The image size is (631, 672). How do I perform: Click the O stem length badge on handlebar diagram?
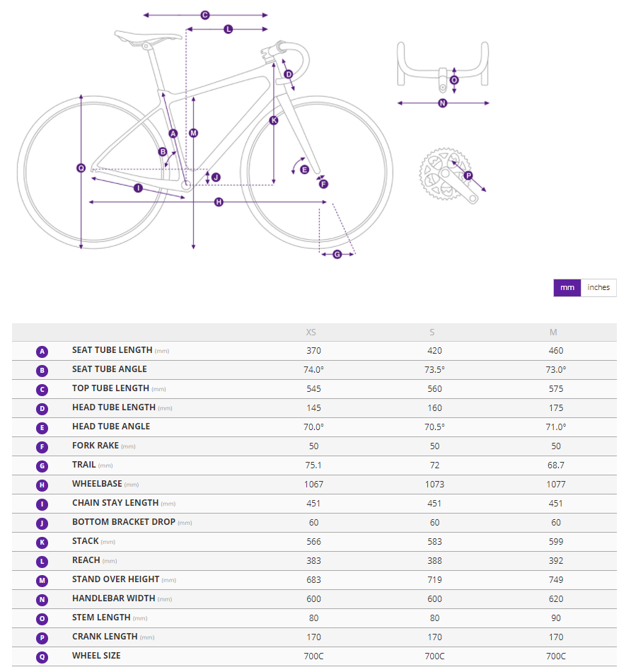coord(453,81)
